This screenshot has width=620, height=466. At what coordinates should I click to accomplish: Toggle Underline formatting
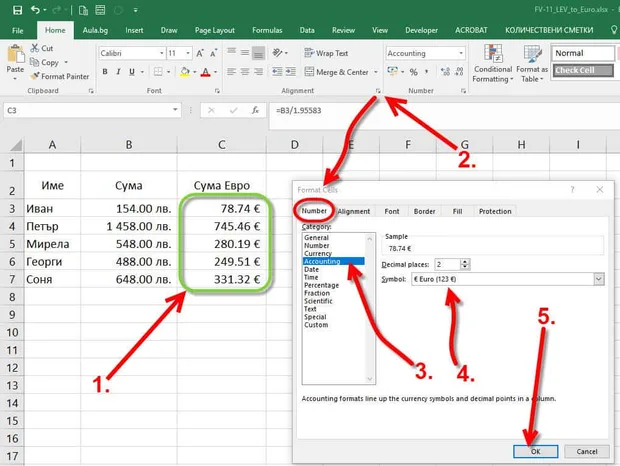coord(132,72)
